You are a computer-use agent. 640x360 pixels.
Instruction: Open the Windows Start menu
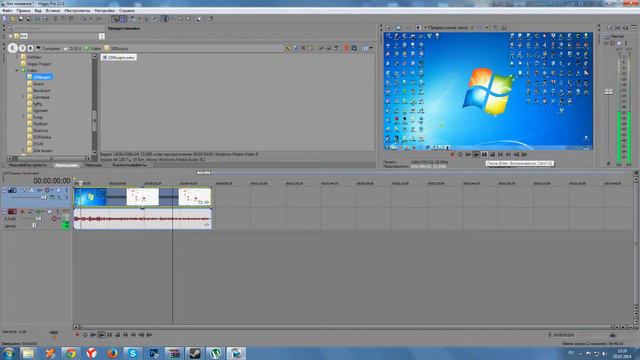[x=9, y=353]
